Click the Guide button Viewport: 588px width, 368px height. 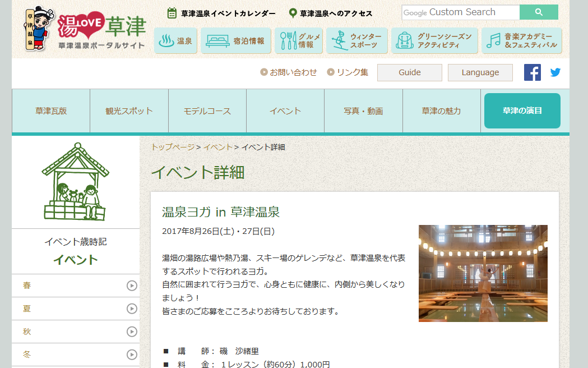point(410,72)
